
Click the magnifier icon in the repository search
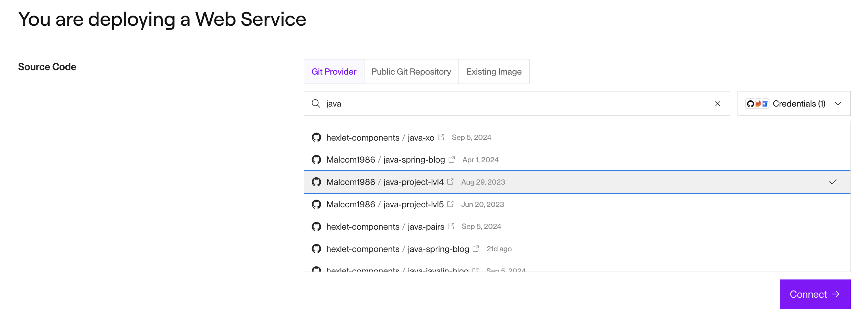[316, 103]
